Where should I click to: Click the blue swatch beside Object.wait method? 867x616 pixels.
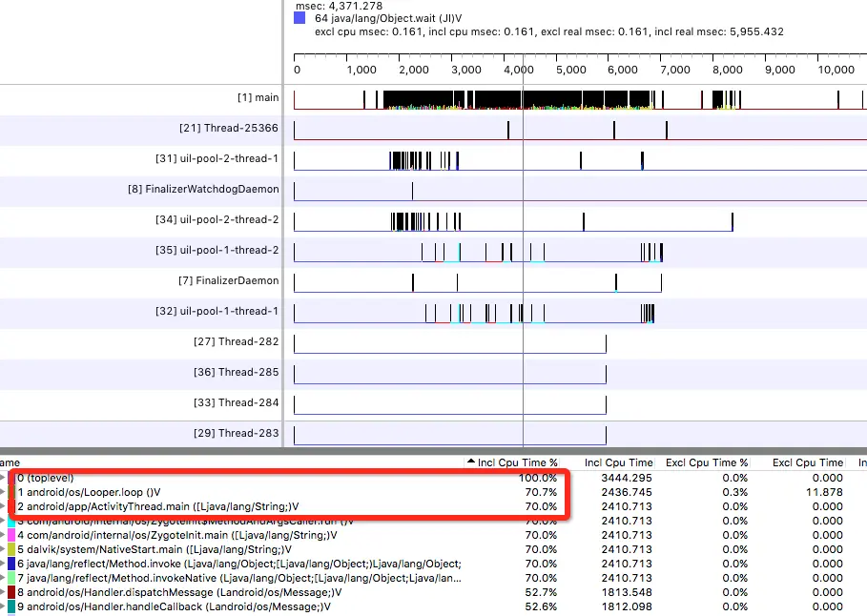point(299,18)
